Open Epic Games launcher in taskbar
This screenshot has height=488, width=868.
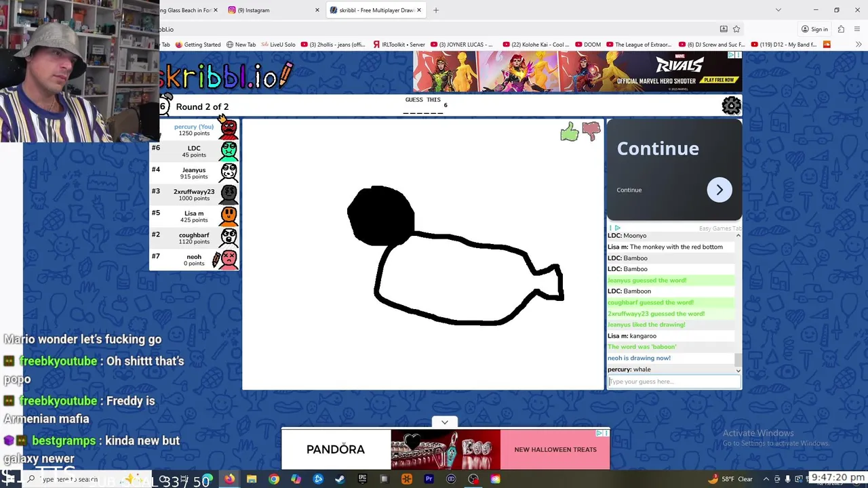(x=362, y=479)
